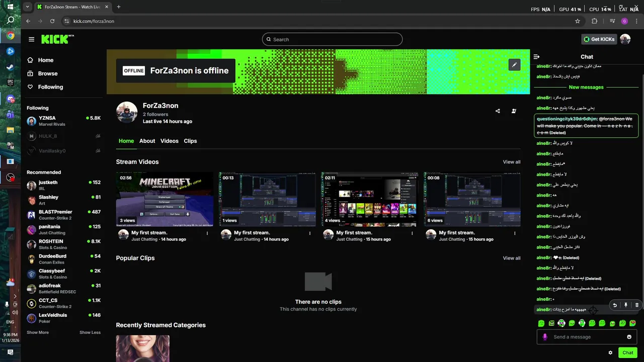Screen dimensions: 644x362
Task: Delete the hovered chat message
Action: pyautogui.click(x=637, y=305)
